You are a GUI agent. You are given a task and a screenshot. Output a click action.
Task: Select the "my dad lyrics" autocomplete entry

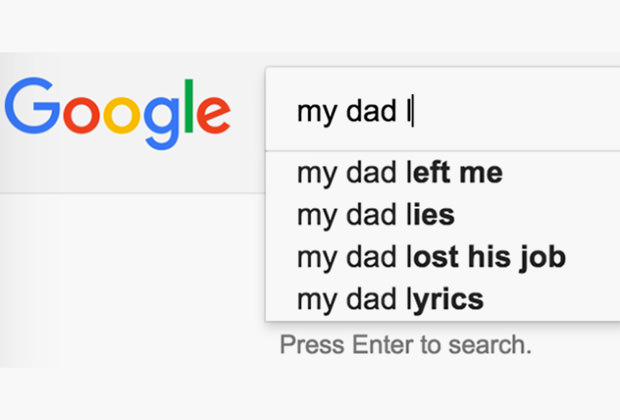[x=390, y=298]
